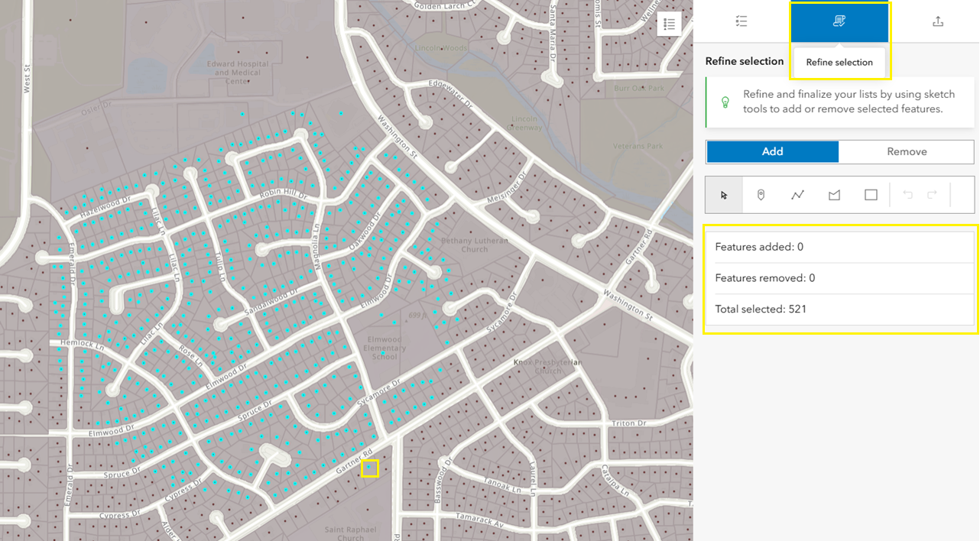Click the Meisinger Dr street label

tap(508, 189)
